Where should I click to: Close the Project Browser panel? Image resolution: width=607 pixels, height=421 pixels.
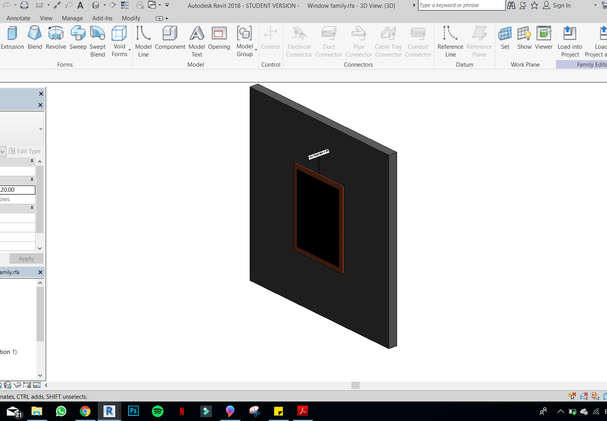[40, 272]
